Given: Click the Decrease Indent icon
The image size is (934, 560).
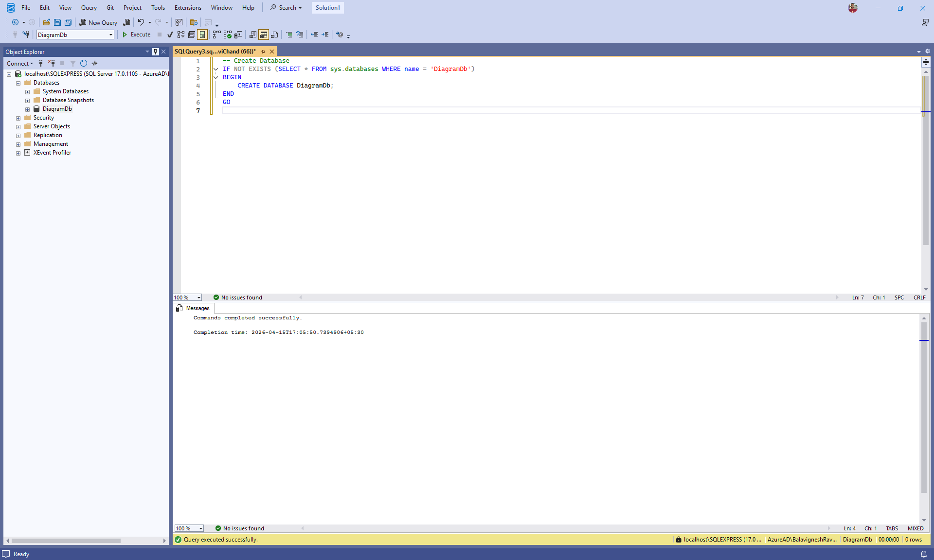Looking at the screenshot, I should [314, 35].
